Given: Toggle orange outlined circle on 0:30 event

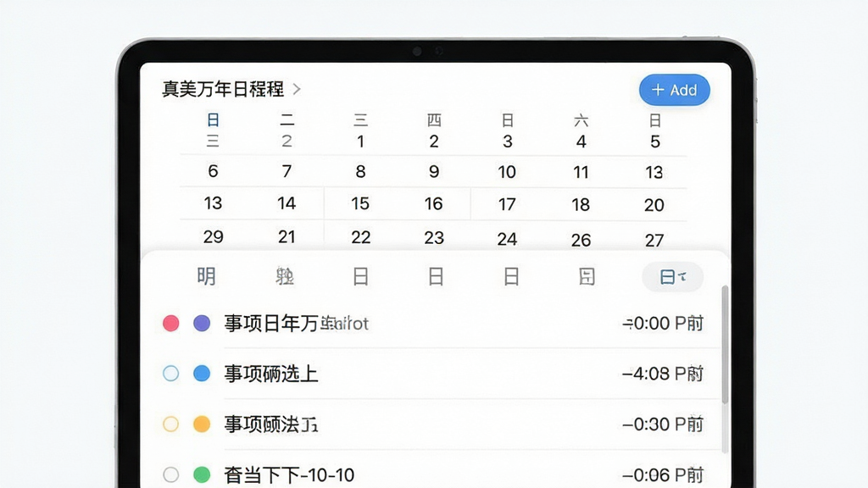Looking at the screenshot, I should tap(171, 424).
